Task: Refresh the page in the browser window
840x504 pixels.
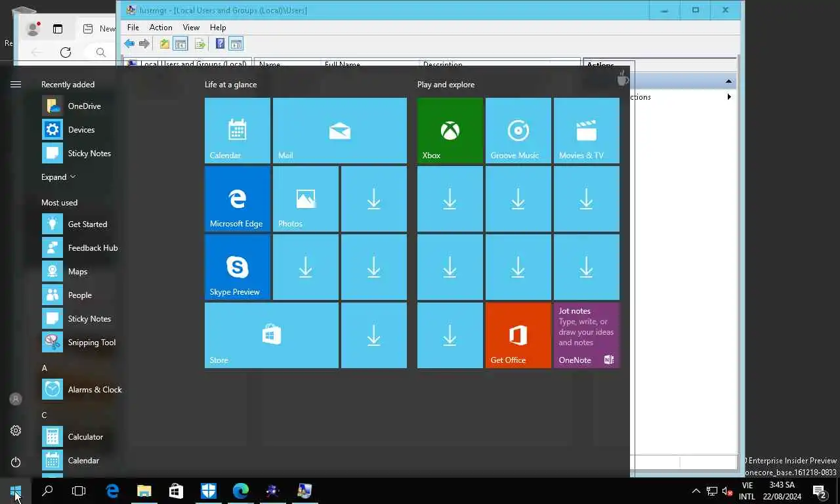Action: tap(66, 52)
